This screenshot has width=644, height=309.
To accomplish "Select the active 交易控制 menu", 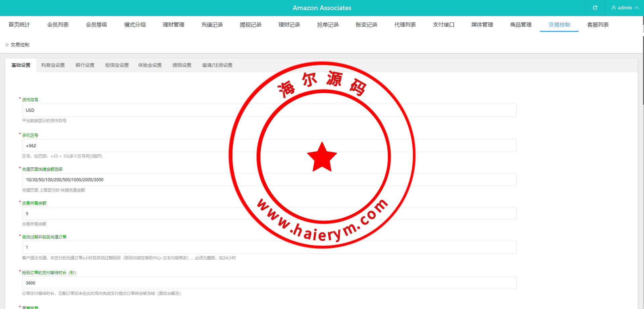I will (559, 24).
